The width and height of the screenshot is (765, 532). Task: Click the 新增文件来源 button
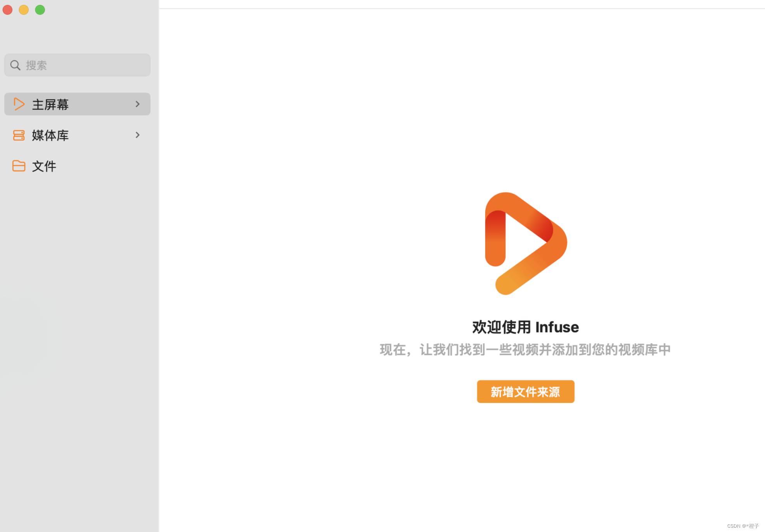pyautogui.click(x=526, y=392)
